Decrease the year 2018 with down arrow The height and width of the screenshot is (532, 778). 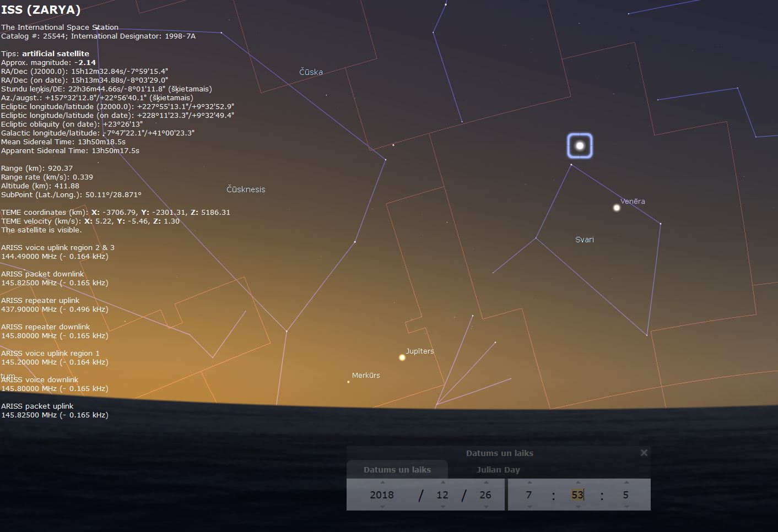(x=382, y=507)
